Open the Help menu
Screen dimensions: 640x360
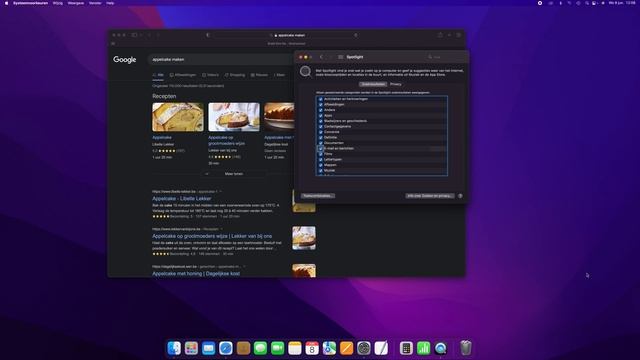point(110,3)
